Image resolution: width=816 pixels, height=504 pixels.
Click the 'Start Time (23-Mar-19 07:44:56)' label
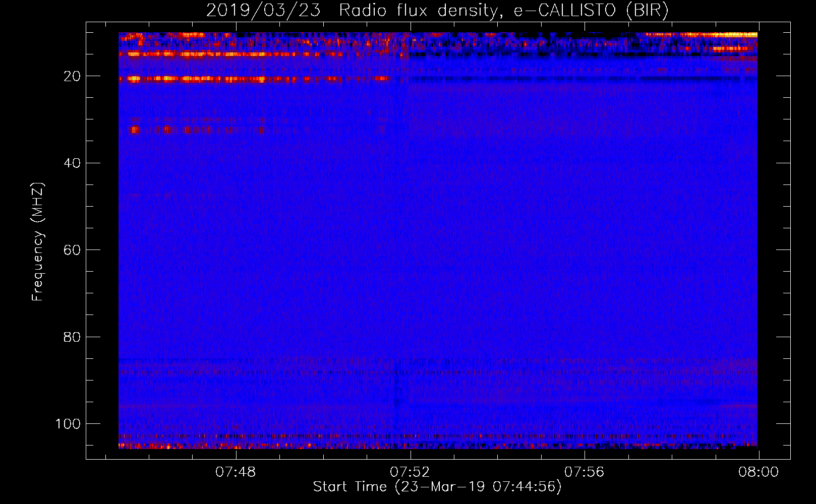(437, 487)
